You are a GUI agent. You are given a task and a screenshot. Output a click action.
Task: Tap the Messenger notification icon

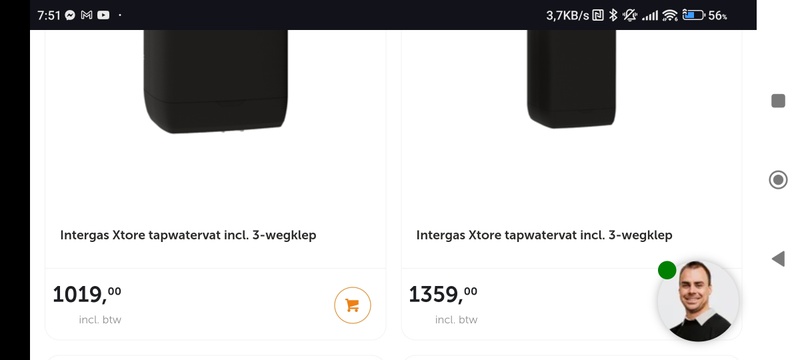point(70,15)
